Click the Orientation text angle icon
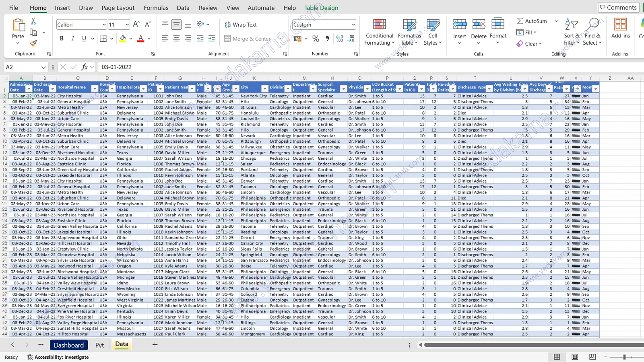The height and width of the screenshot is (362, 644). point(200,25)
